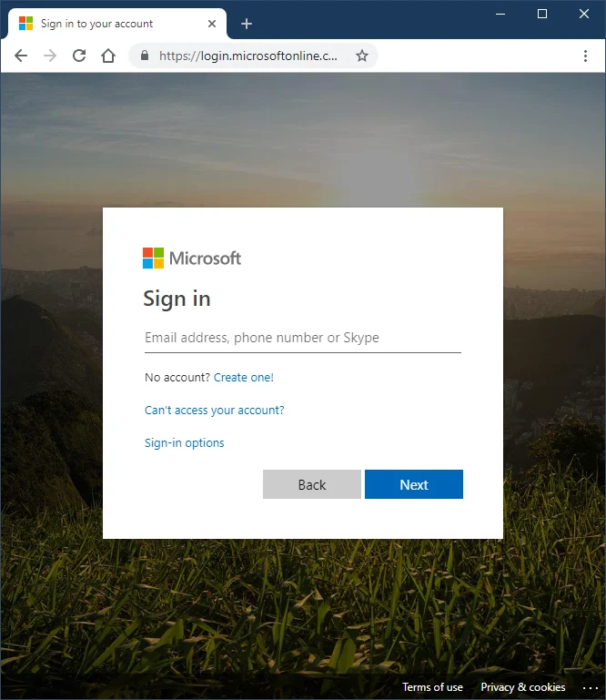Viewport: 606px width, 700px height.
Task: Reload the sign-in page
Action: [x=79, y=56]
